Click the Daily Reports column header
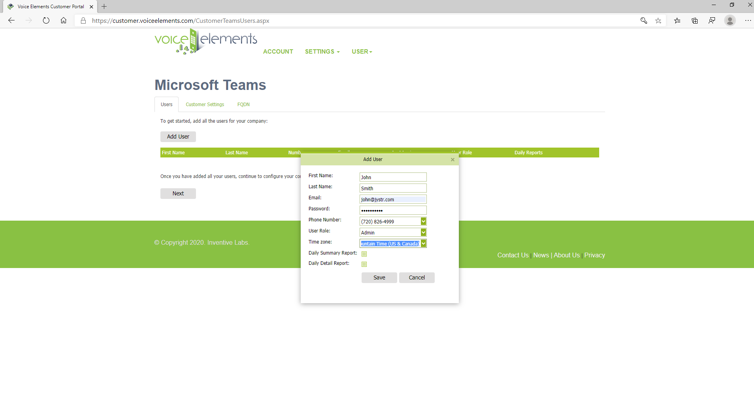The width and height of the screenshot is (754, 414). 528,152
